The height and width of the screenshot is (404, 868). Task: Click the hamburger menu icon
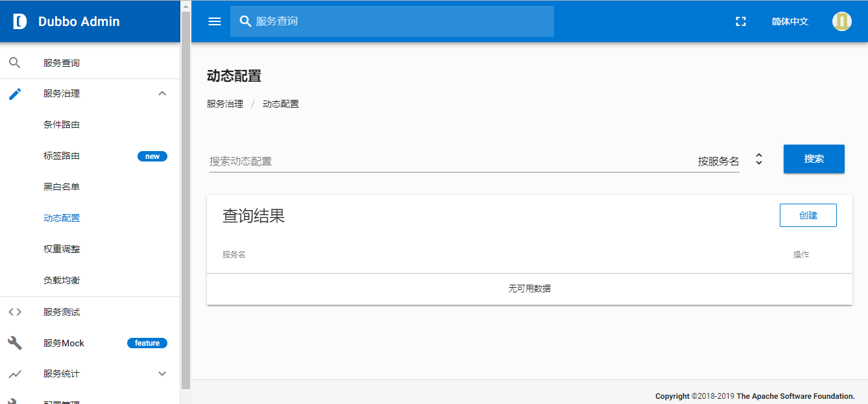coord(215,21)
